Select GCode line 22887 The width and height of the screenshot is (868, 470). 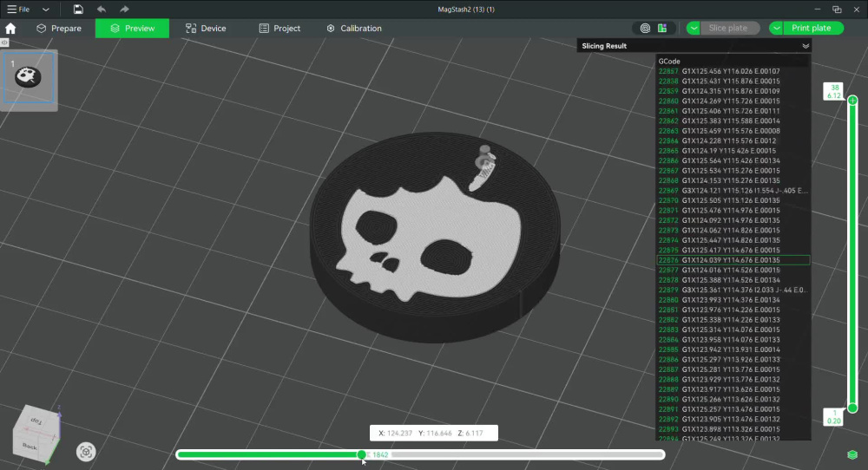[x=733, y=369]
